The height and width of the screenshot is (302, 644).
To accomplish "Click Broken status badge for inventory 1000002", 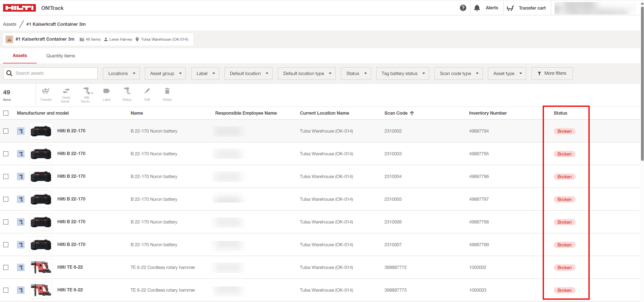I will pos(564,268).
